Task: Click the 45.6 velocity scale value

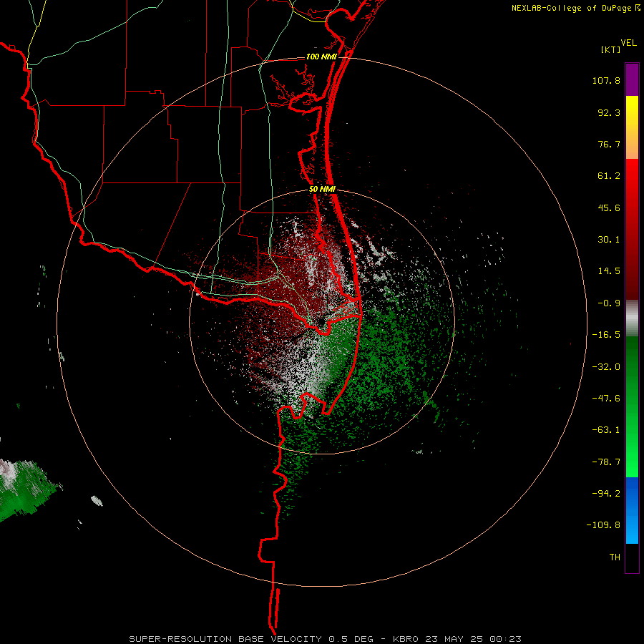Action: click(x=609, y=208)
